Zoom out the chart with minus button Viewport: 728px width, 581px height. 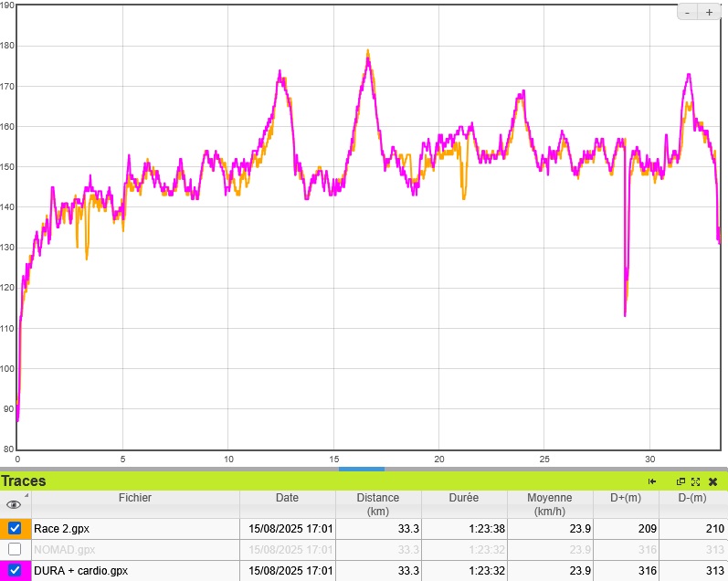click(688, 12)
